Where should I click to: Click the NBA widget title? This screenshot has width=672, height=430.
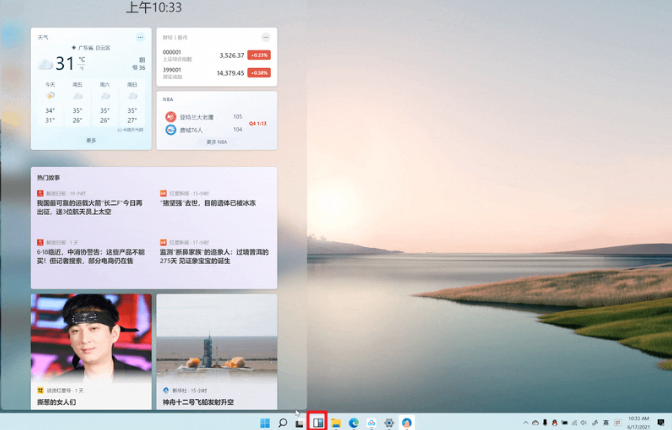168,99
